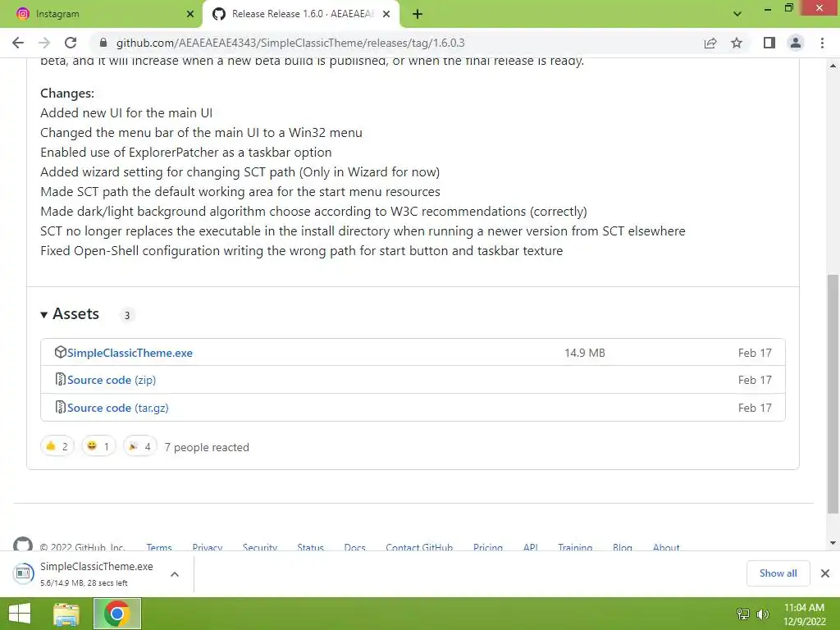Screen dimensions: 840x630
Task: Click "7 people reacted" text
Action: tap(207, 447)
